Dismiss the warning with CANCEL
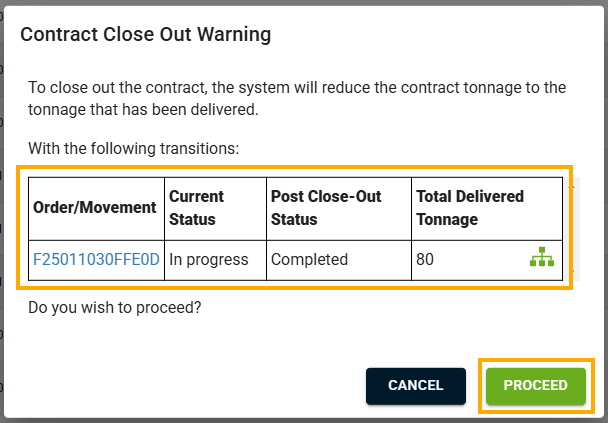The width and height of the screenshot is (608, 423). [416, 386]
